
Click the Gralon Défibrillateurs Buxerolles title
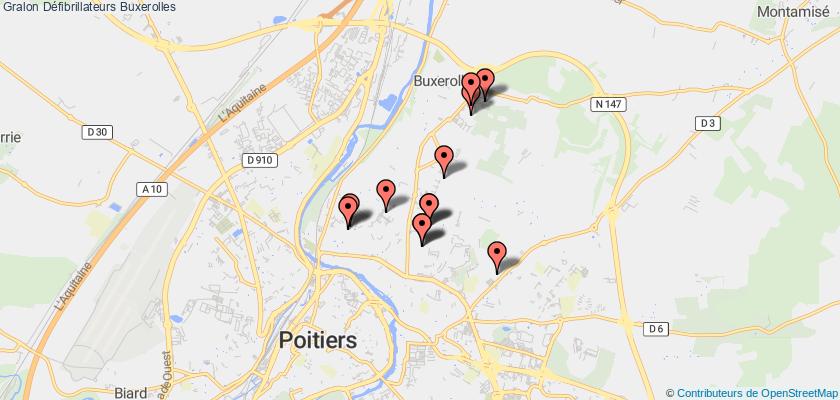89,6
